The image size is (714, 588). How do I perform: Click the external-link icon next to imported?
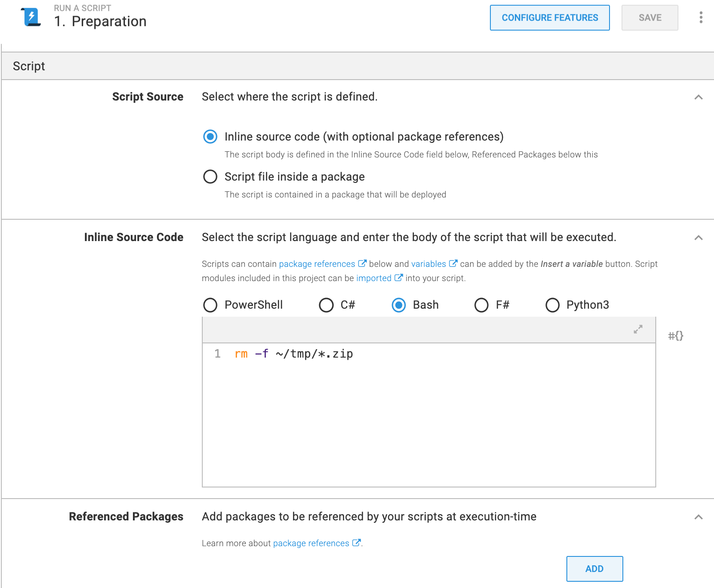398,278
